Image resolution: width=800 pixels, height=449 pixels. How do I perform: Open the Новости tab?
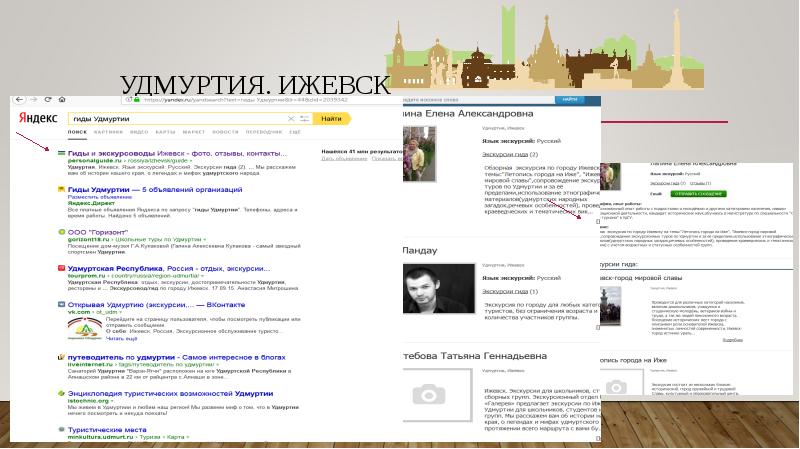click(225, 132)
